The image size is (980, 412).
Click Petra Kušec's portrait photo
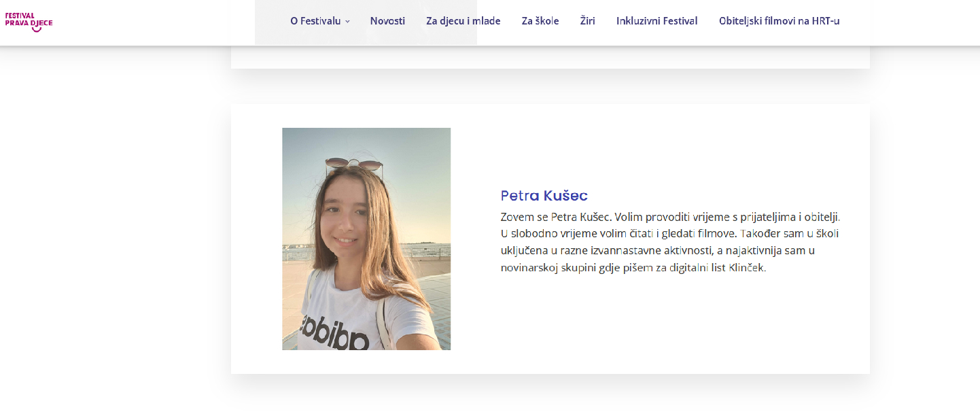[366, 239]
